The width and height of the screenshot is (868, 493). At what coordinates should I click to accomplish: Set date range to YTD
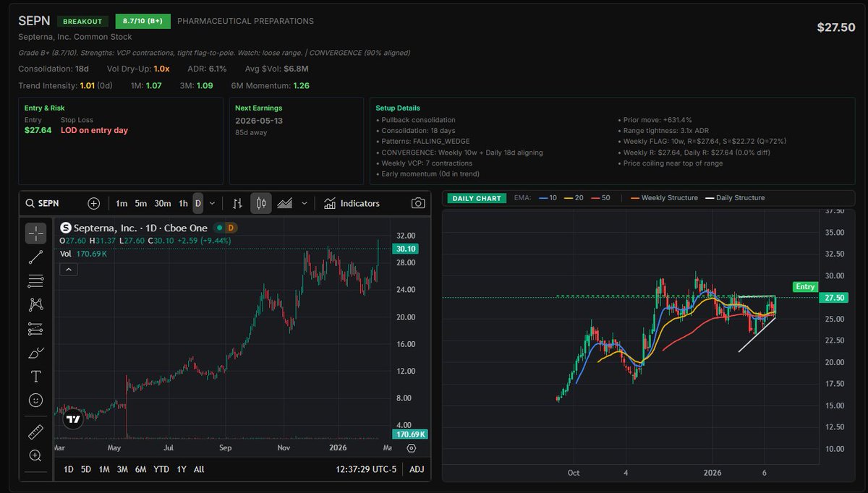tap(161, 469)
